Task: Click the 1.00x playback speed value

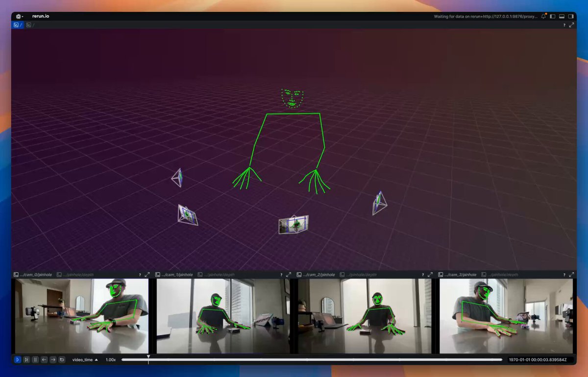Action: 111,359
